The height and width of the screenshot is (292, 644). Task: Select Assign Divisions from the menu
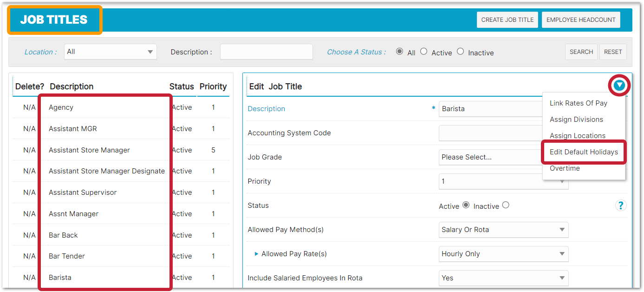point(576,119)
